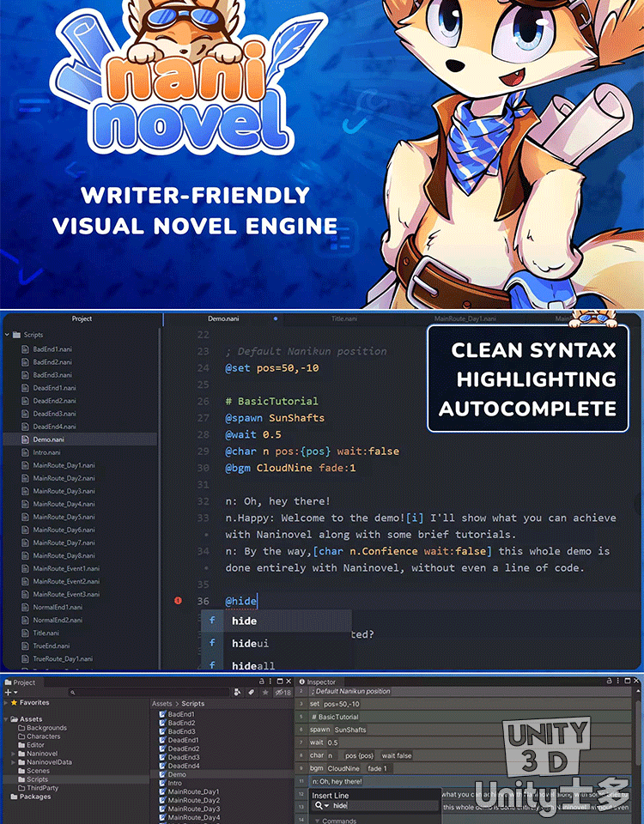
Task: Select DeadEnd3 in the Unity asset list
Action: [184, 757]
